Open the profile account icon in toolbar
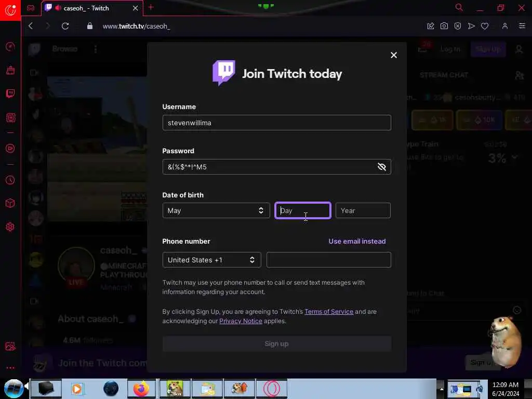 tap(505, 26)
